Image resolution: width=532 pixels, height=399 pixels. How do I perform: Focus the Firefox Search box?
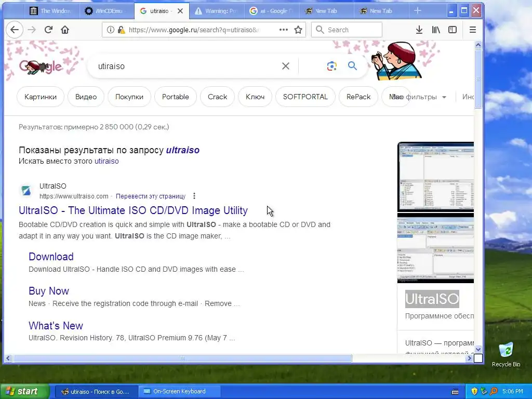347,30
